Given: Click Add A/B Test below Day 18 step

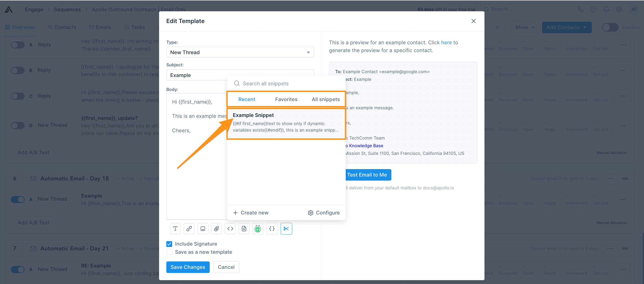Looking at the screenshot, I should click(x=33, y=222).
